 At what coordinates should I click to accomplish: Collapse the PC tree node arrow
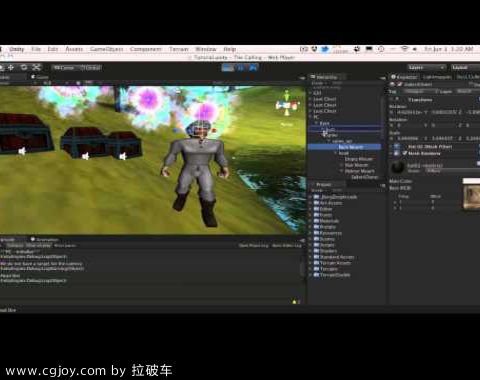[310, 117]
